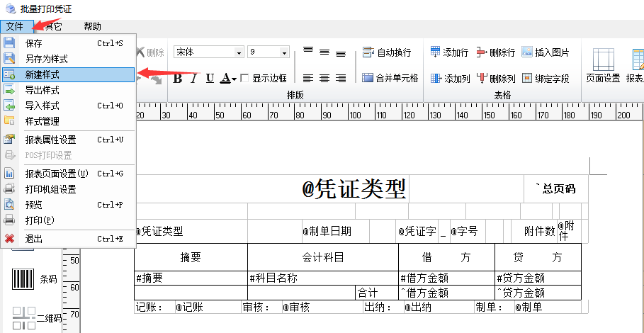Open the font size dropdown showing 9
The height and width of the screenshot is (333, 644).
[x=285, y=52]
